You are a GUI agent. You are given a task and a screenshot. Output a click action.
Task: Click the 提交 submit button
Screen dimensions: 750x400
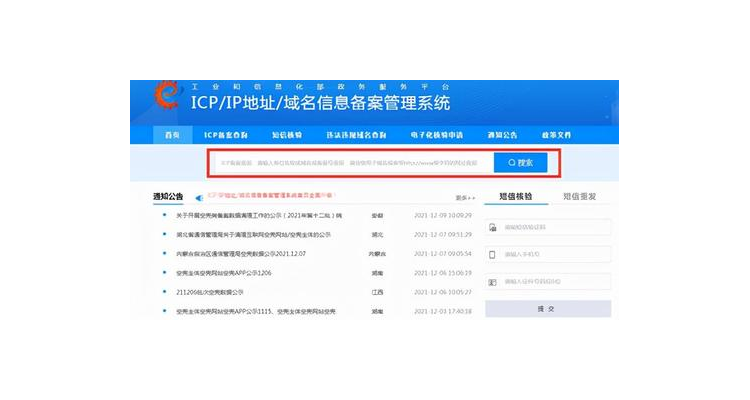tap(548, 309)
